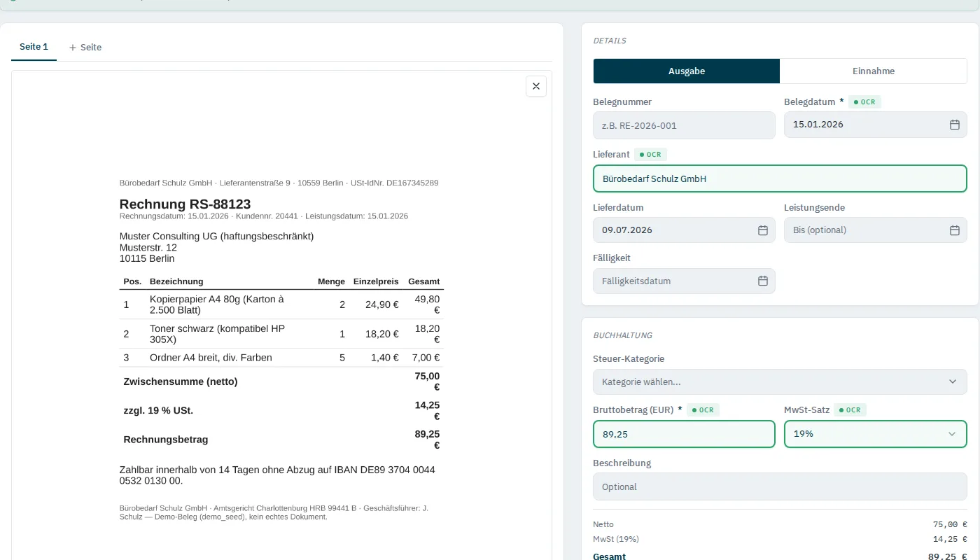Click the Bruttobetrag field showing 89,25
980x560 pixels.
(684, 434)
